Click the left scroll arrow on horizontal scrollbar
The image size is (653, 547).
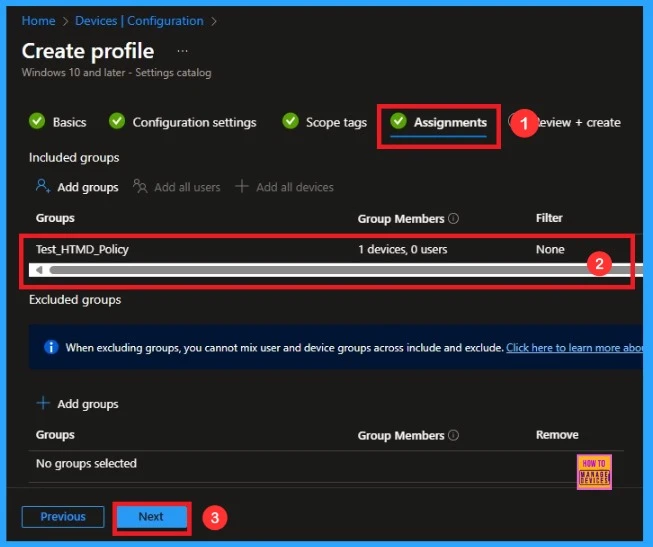[x=39, y=270]
